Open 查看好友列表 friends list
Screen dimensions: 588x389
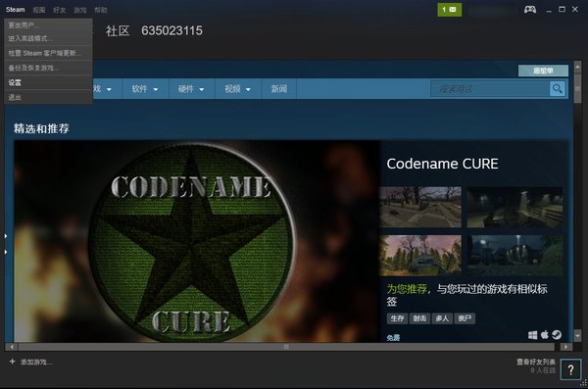tap(536, 362)
